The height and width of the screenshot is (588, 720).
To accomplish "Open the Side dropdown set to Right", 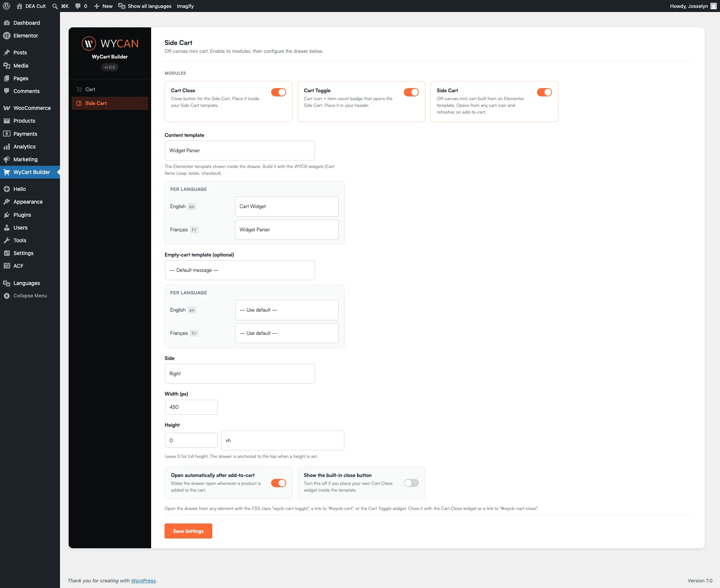I will (240, 373).
